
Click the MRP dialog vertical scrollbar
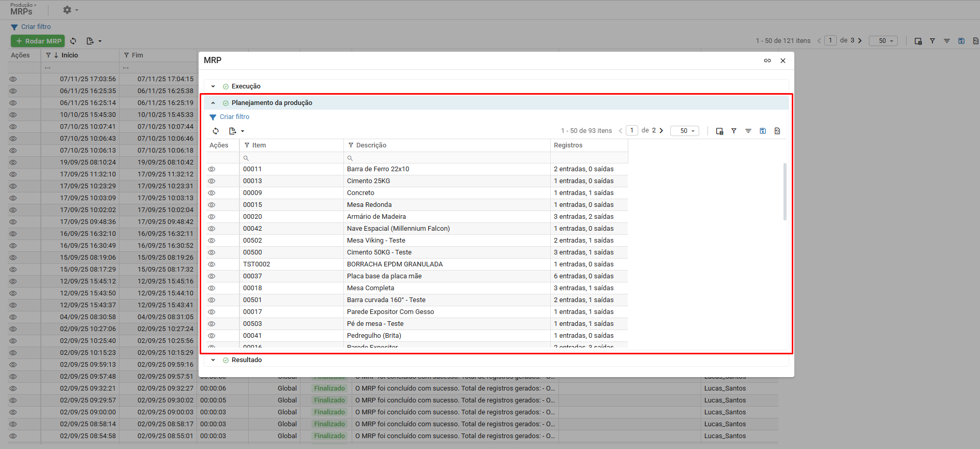pos(785,191)
